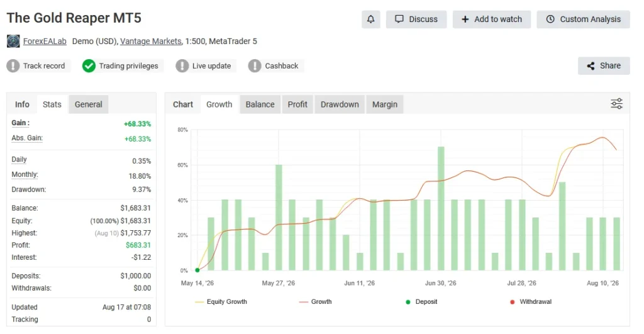This screenshot has width=644, height=334.
Task: Open chart settings sliders icon
Action: click(x=616, y=104)
